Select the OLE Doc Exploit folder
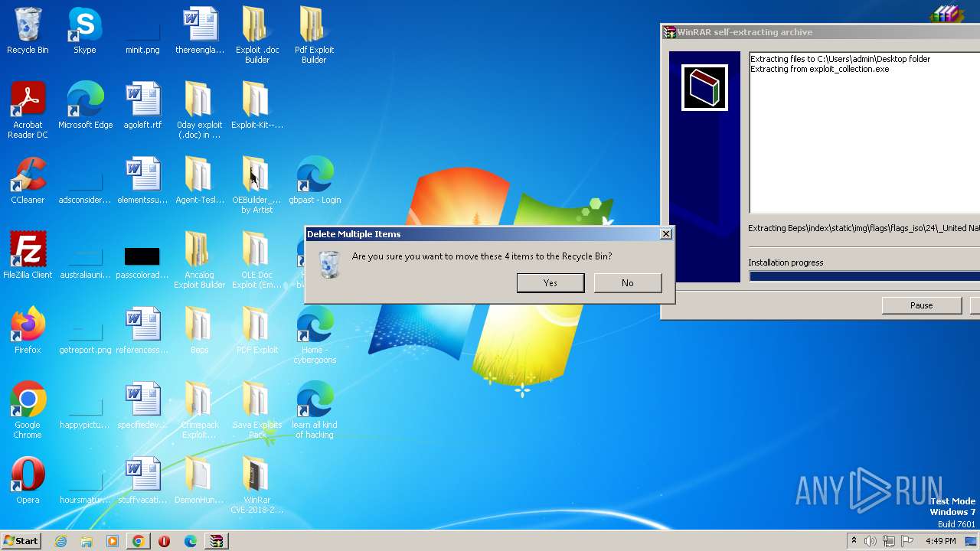 (x=257, y=260)
